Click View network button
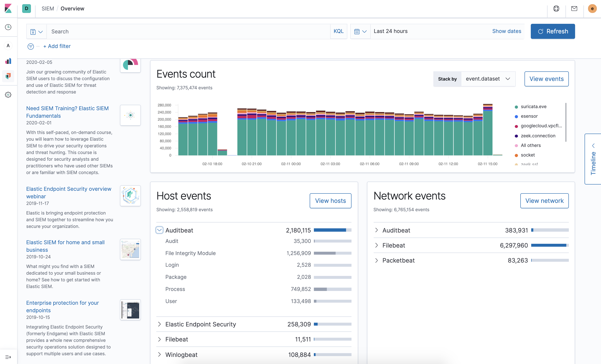Image resolution: width=601 pixels, height=364 pixels. tap(544, 201)
